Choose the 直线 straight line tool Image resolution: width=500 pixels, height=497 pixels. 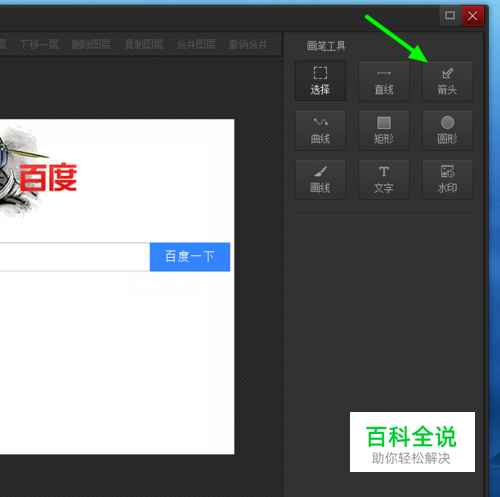(x=384, y=81)
